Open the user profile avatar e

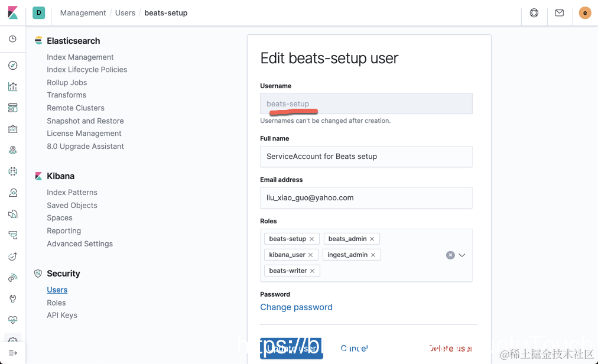(x=584, y=12)
